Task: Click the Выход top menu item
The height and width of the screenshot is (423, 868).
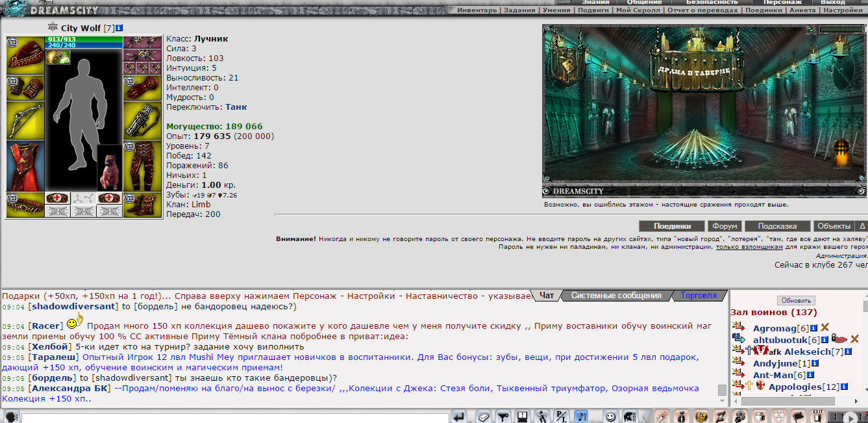Action: pyautogui.click(x=833, y=3)
